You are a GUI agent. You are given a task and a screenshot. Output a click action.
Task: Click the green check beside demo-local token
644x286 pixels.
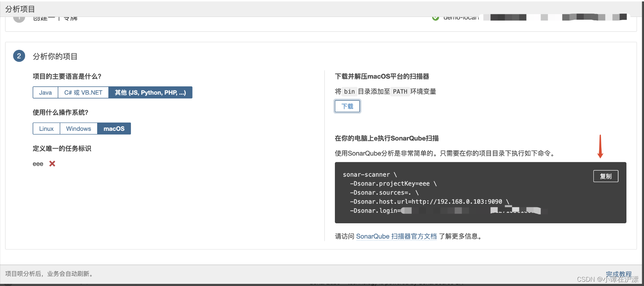point(436,18)
